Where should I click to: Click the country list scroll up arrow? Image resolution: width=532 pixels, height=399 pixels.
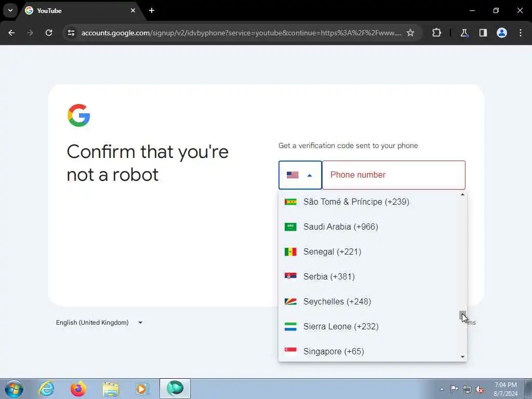pos(462,195)
